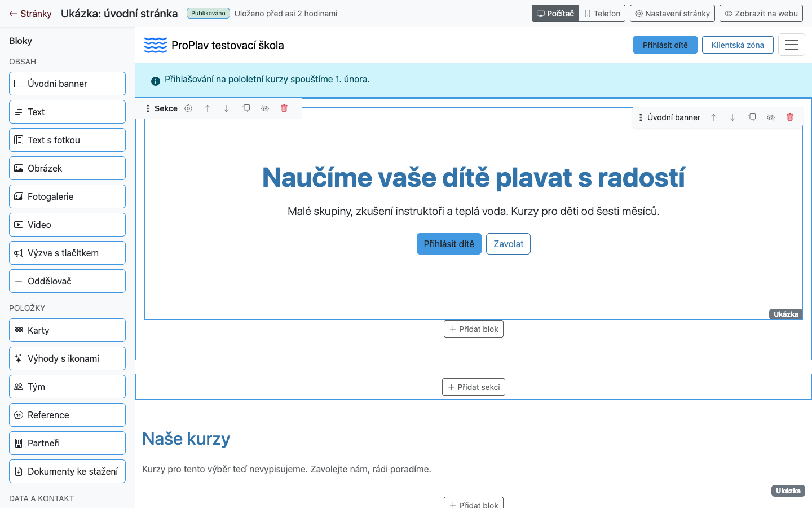Add Text block from sidebar
The height and width of the screenshot is (508, 812).
(67, 112)
